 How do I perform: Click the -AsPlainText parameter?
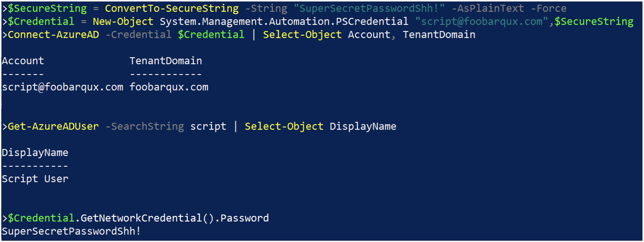[x=488, y=8]
